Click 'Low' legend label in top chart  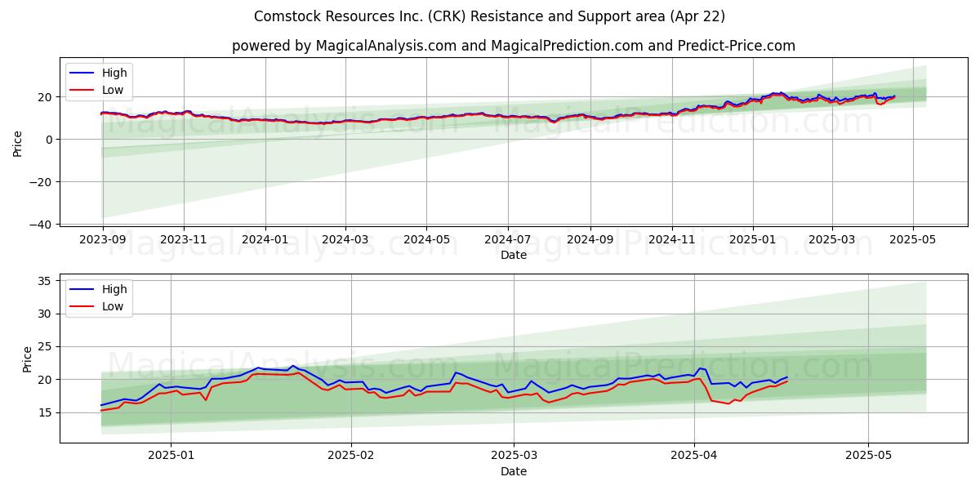113,91
